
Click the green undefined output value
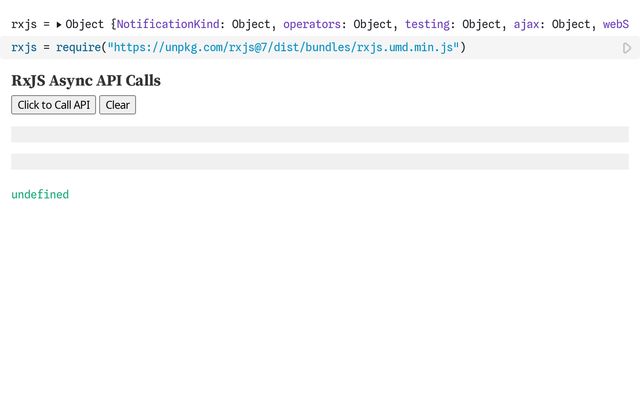coord(40,195)
